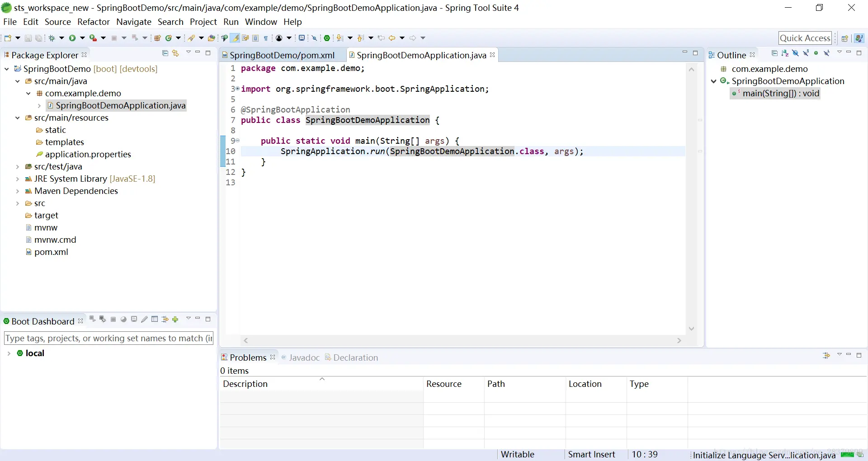Viewport: 868px width, 461px height.
Task: Click the green Run button in toolbar
Action: click(x=72, y=38)
